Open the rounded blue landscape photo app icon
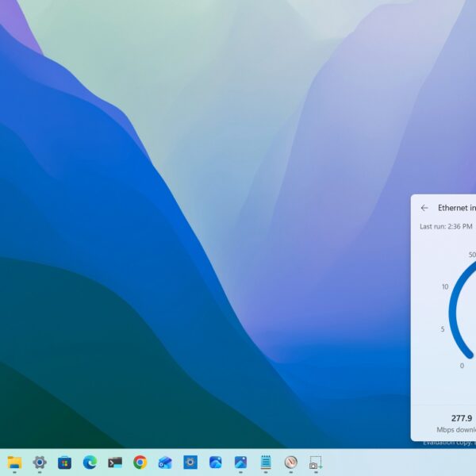The image size is (476, 476). (x=216, y=463)
